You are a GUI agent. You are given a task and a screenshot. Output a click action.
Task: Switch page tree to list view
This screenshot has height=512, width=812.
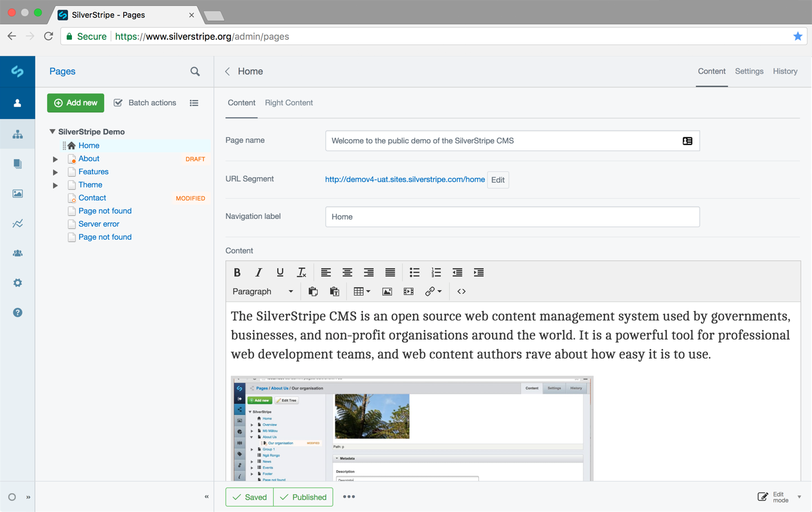[194, 103]
